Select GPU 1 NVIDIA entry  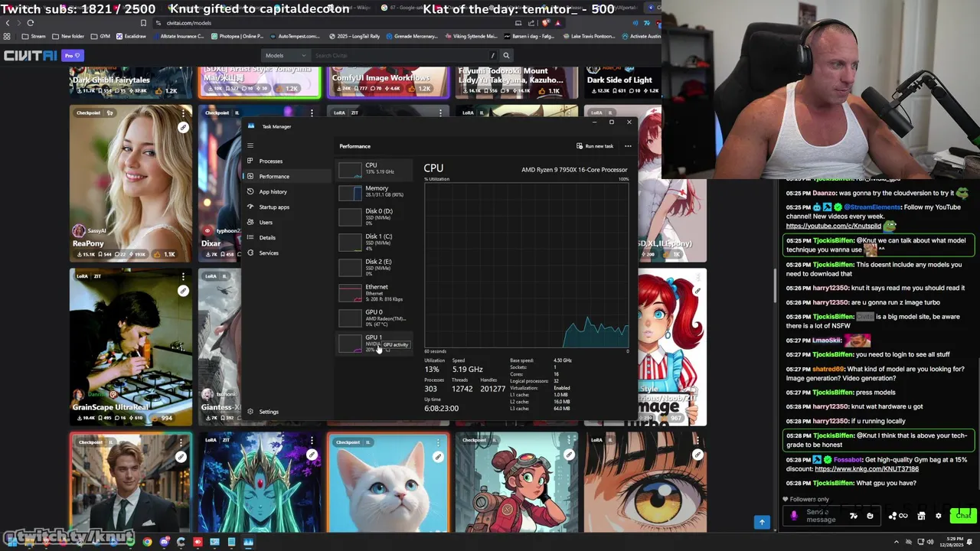tap(375, 343)
